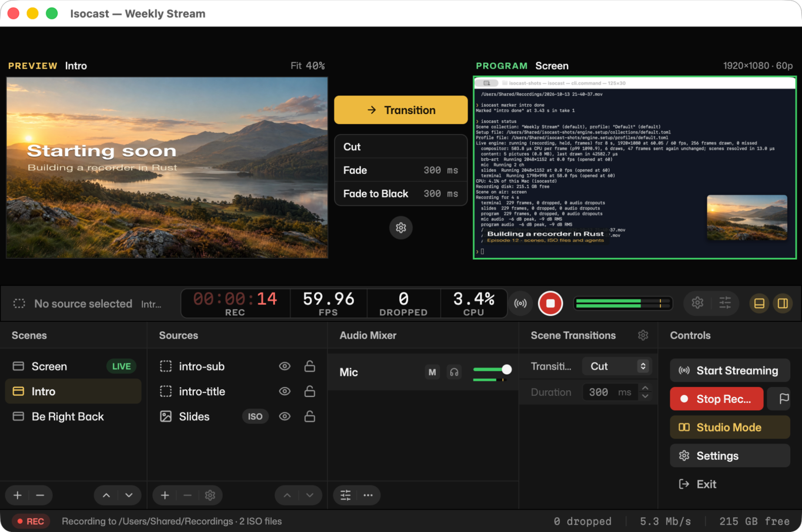Remove the selected scene with minus button
Screen dimensions: 802x532
click(40, 495)
